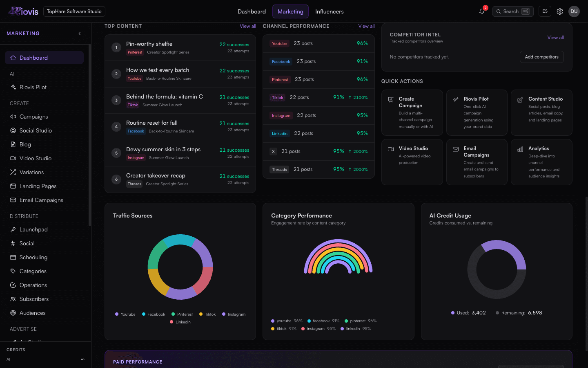Open 'Creator takeover recap' row

[x=180, y=180]
